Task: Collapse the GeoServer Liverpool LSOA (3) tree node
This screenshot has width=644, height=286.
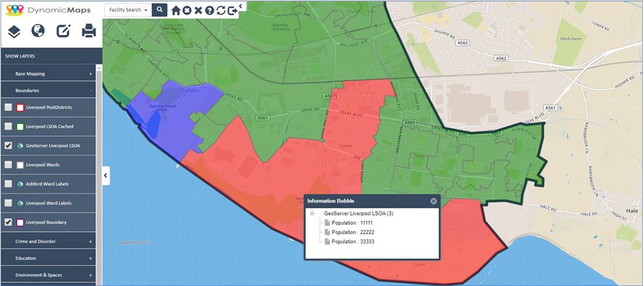Action: 313,213
